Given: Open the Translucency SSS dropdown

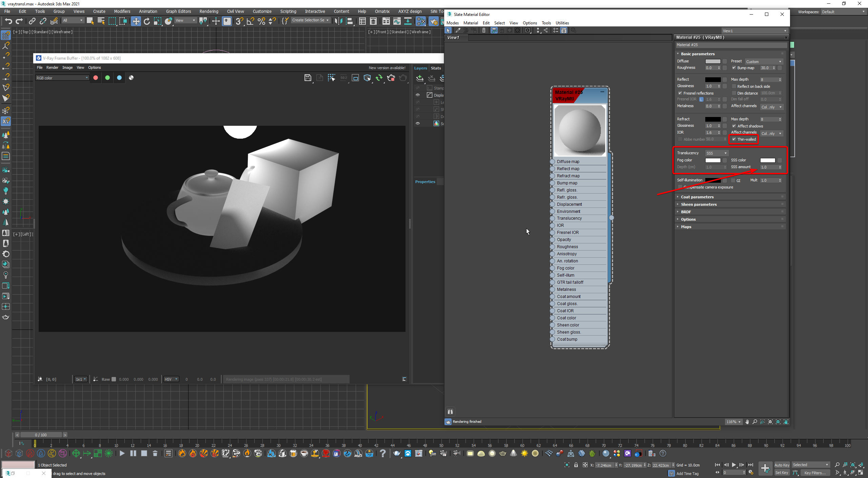Looking at the screenshot, I should click(716, 153).
